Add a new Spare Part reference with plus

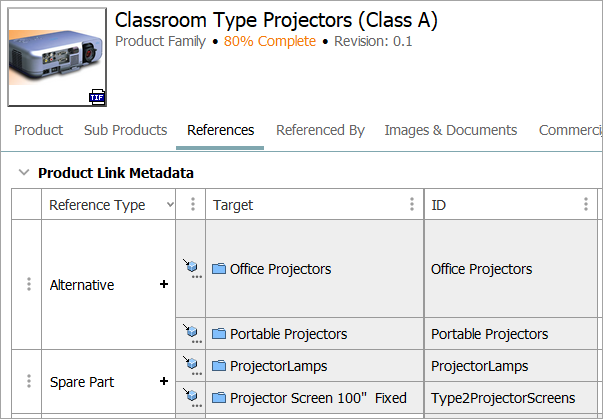164,382
